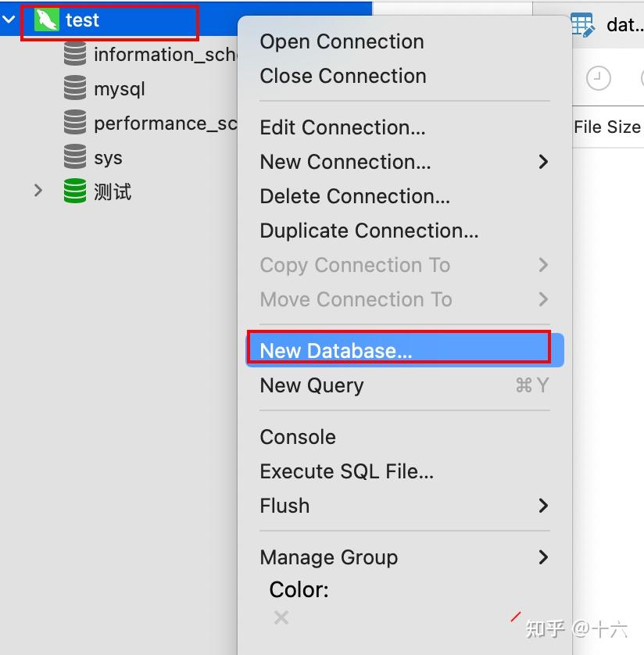644x655 pixels.
Task: Click Edit Connection in the menu
Action: (342, 127)
